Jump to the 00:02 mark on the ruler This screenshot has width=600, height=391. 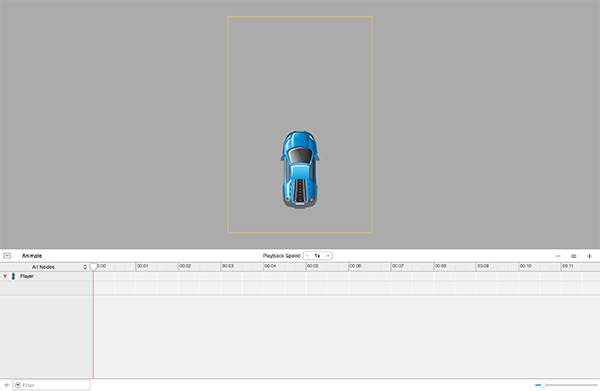185,266
